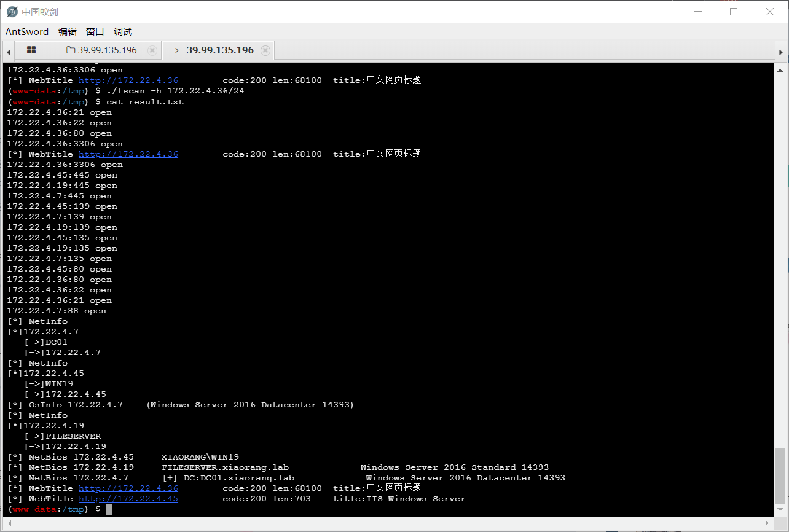Click the AntSword app logo in title bar
Image resolution: width=789 pixels, height=532 pixels.
click(x=12, y=12)
